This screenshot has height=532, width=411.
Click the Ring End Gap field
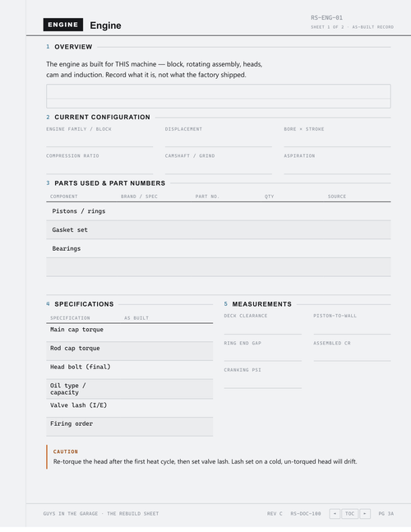click(x=262, y=354)
